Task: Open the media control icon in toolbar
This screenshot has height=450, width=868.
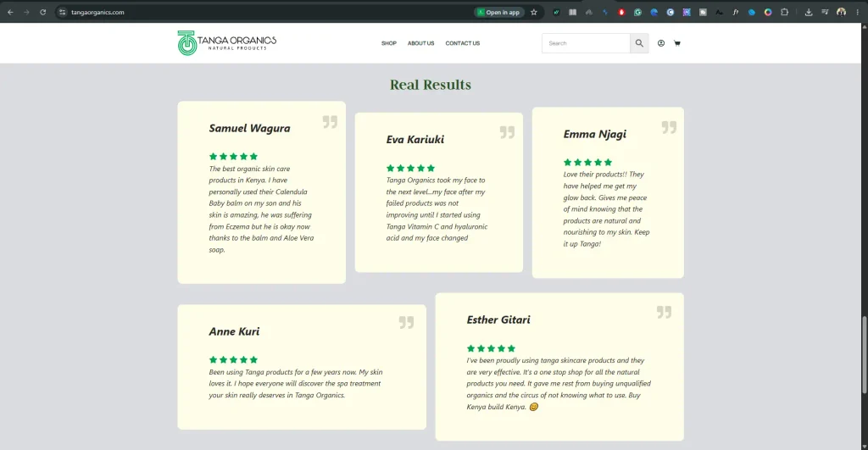Action: [825, 12]
